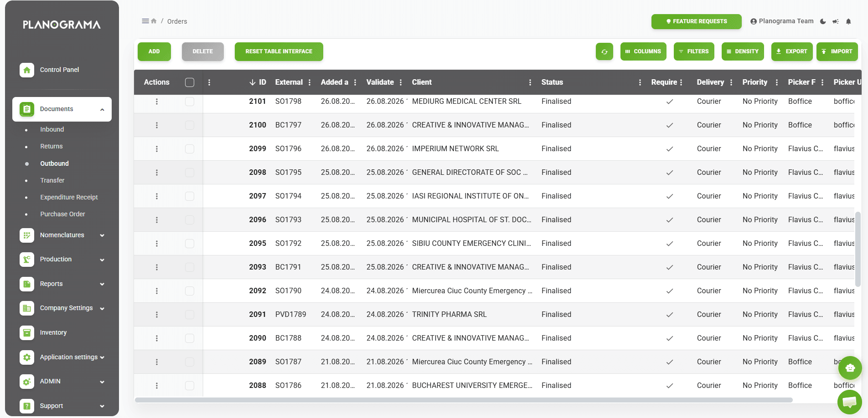Expand the Reports section

(62, 284)
